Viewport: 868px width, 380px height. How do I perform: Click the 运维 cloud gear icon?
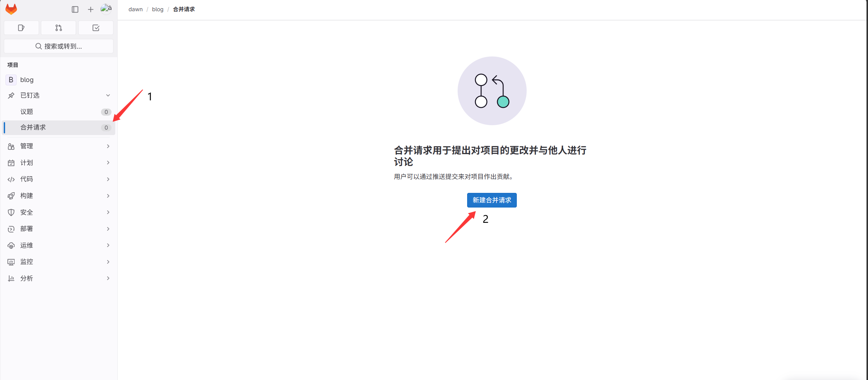(x=11, y=246)
